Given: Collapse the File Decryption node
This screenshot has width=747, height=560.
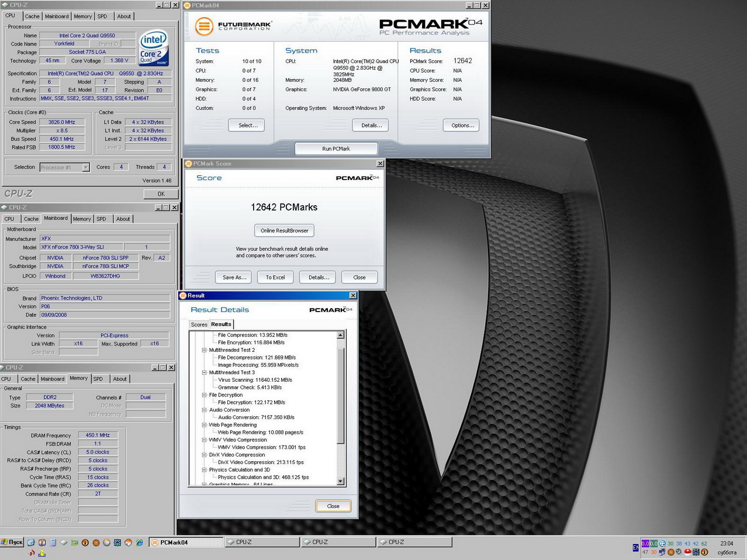Looking at the screenshot, I should [204, 395].
